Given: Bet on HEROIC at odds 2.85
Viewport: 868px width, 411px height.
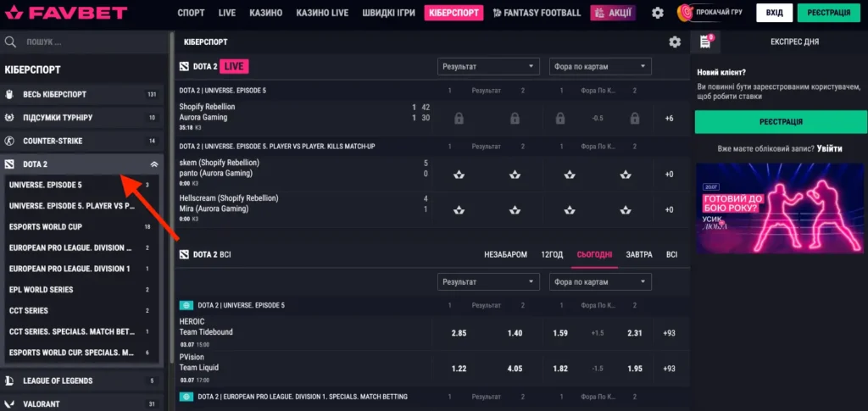Looking at the screenshot, I should tap(459, 333).
